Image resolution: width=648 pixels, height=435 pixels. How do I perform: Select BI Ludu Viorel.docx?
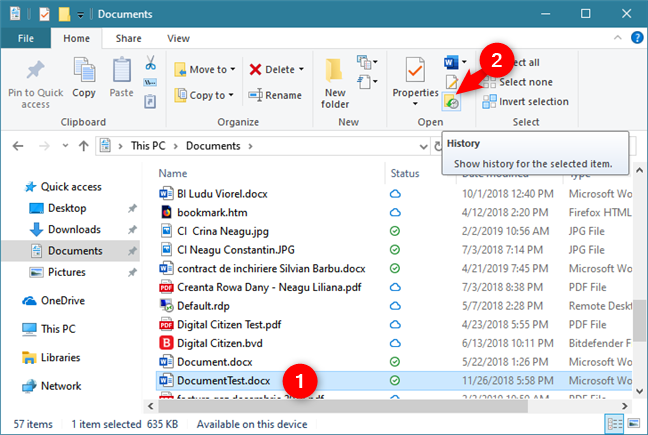pyautogui.click(x=222, y=194)
